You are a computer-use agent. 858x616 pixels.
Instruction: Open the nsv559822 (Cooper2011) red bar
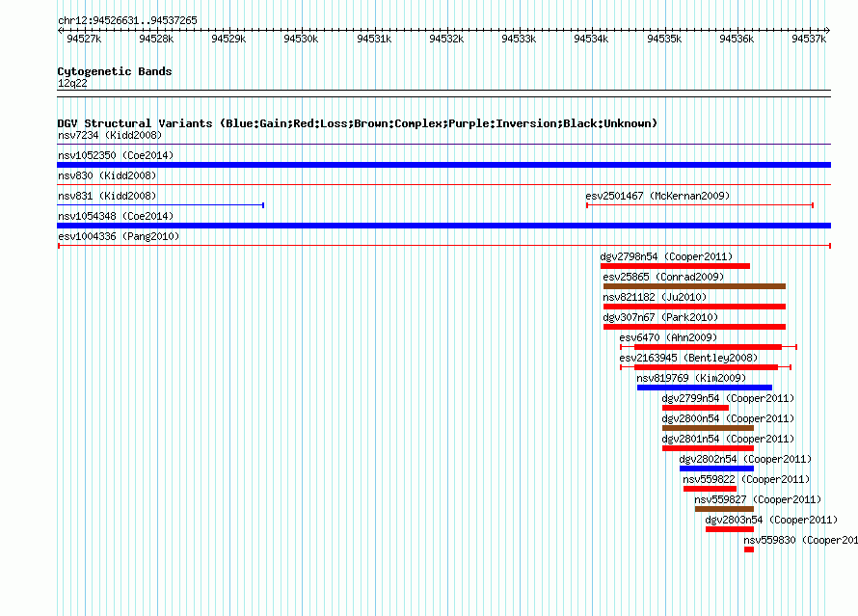click(710, 489)
